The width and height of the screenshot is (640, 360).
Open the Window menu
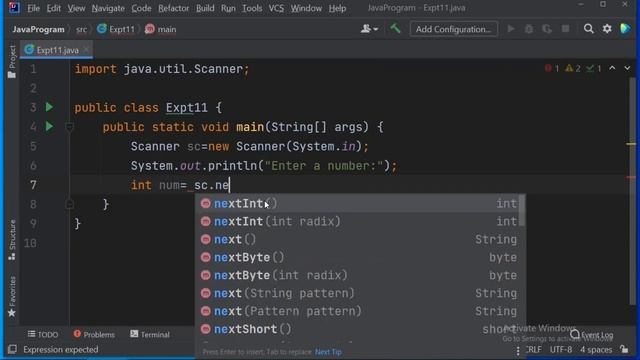coord(306,8)
